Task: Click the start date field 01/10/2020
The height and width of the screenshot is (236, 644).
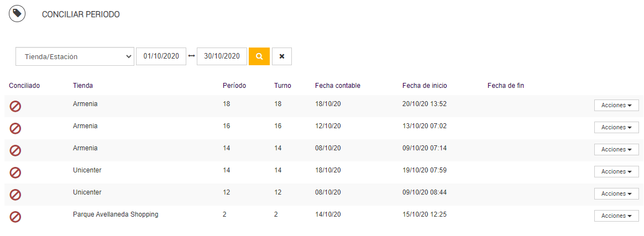Action: (161, 56)
